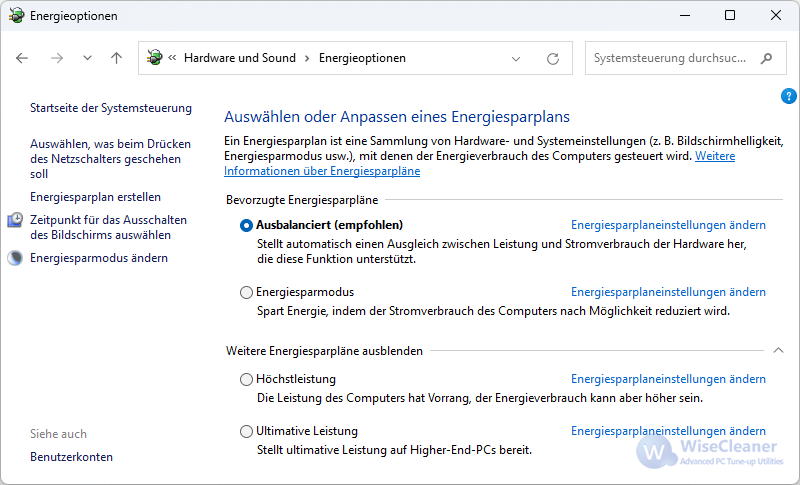800x485 pixels.
Task: Open Startseite der Systemsteuerung
Action: [x=111, y=108]
